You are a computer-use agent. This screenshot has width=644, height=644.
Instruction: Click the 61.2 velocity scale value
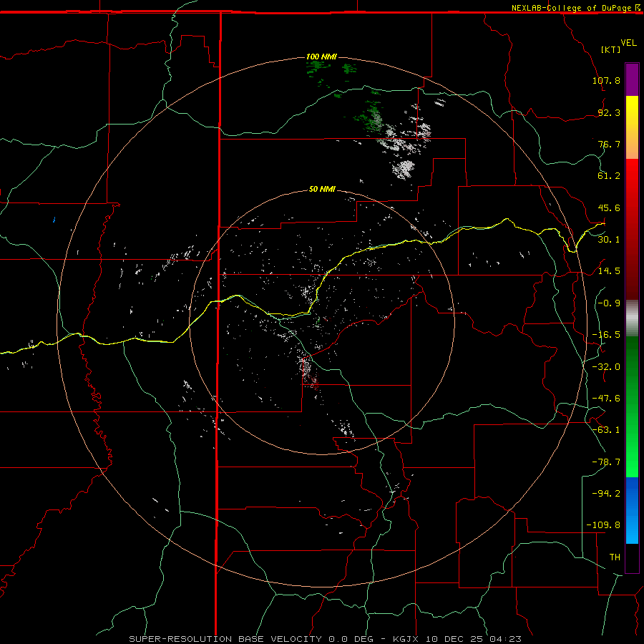tap(609, 176)
